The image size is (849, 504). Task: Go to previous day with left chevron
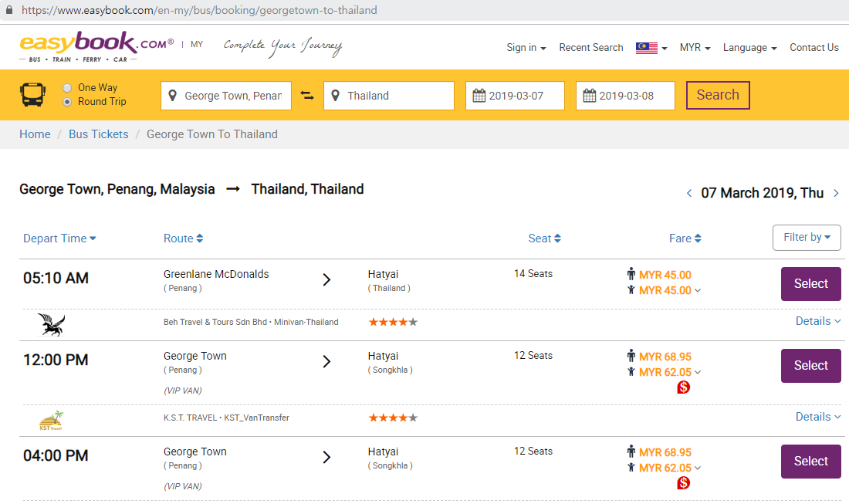coord(688,193)
